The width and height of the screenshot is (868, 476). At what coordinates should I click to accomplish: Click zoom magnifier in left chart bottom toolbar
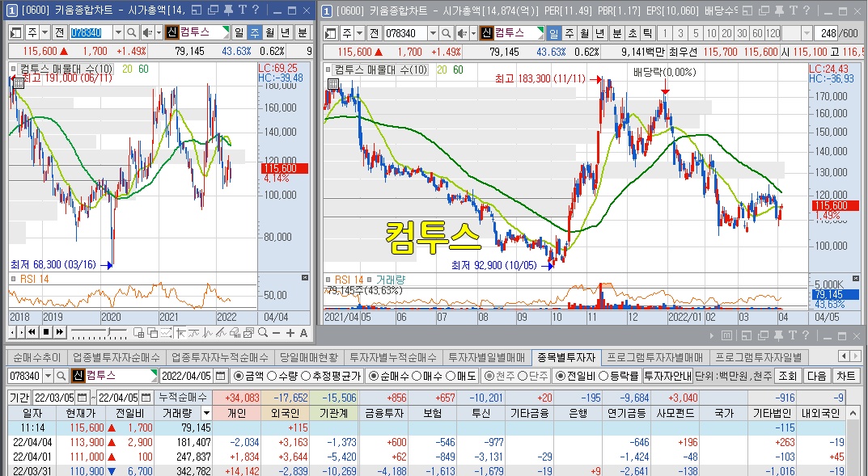click(x=263, y=332)
